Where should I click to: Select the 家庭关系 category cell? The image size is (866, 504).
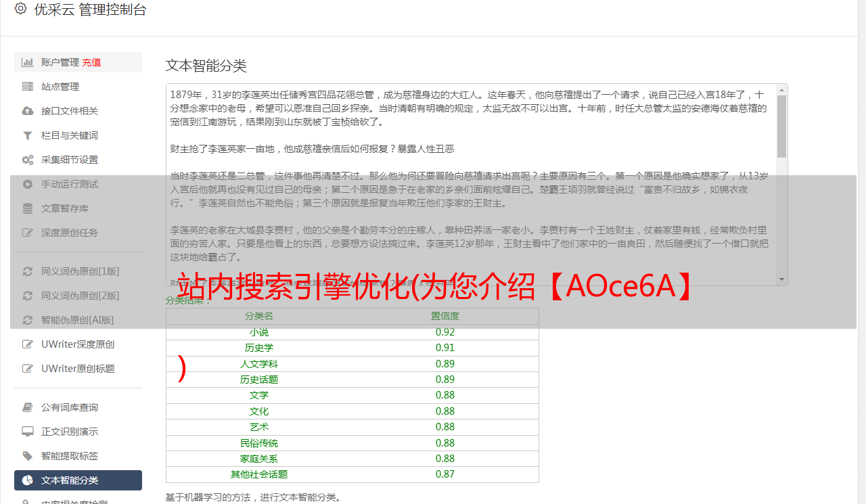(259, 459)
